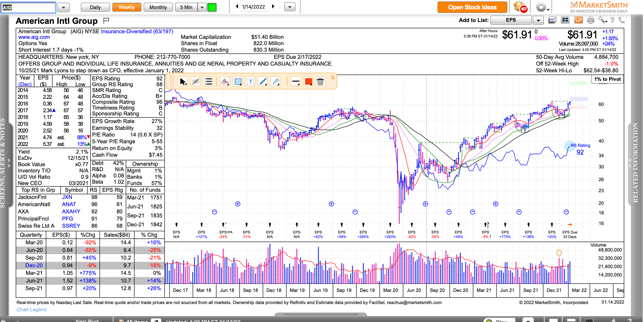Click EPS +775% marker on chart
Image resolution: width=644 pixels, height=322 pixels.
click(505, 234)
